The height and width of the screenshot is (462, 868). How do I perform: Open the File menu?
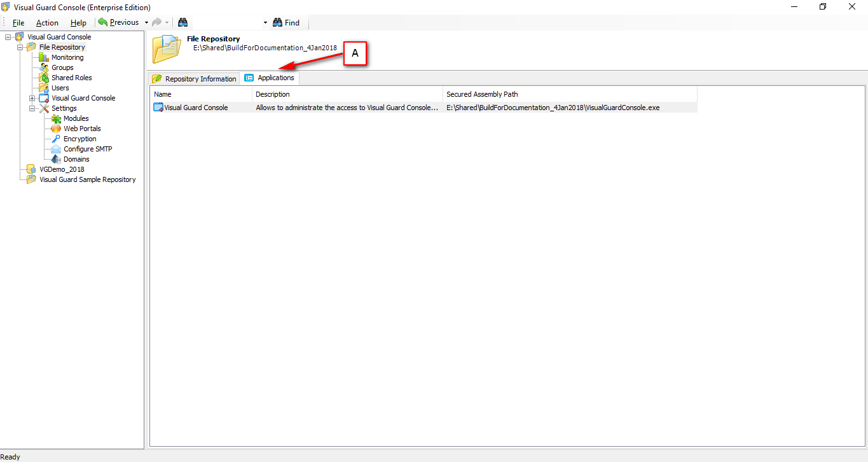pos(18,23)
